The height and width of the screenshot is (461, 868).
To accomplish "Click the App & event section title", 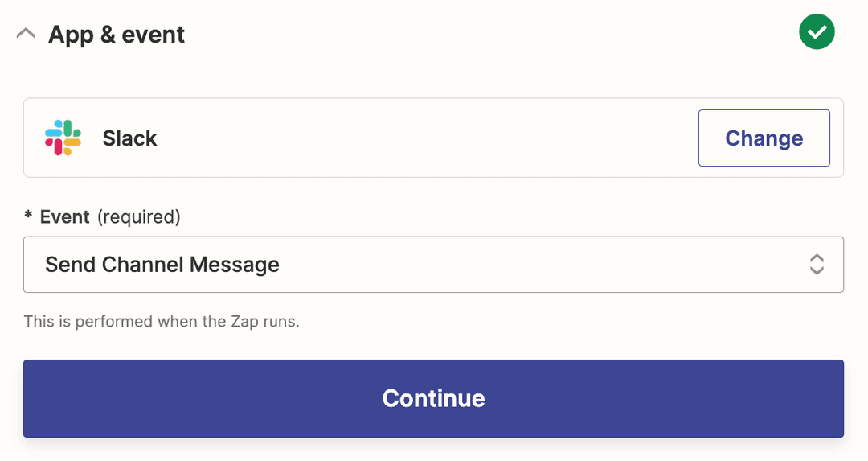I will (x=117, y=35).
